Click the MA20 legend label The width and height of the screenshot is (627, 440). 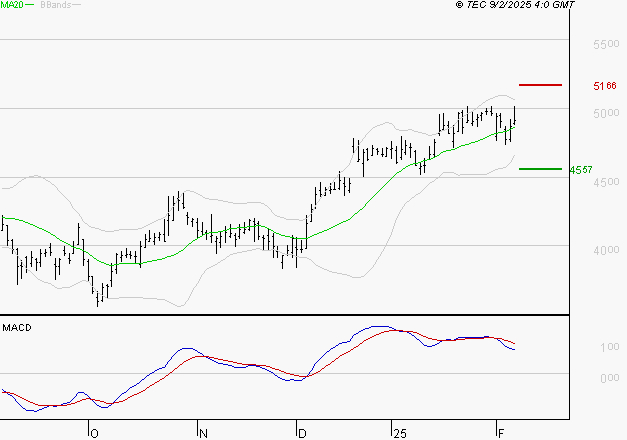(12, 4)
